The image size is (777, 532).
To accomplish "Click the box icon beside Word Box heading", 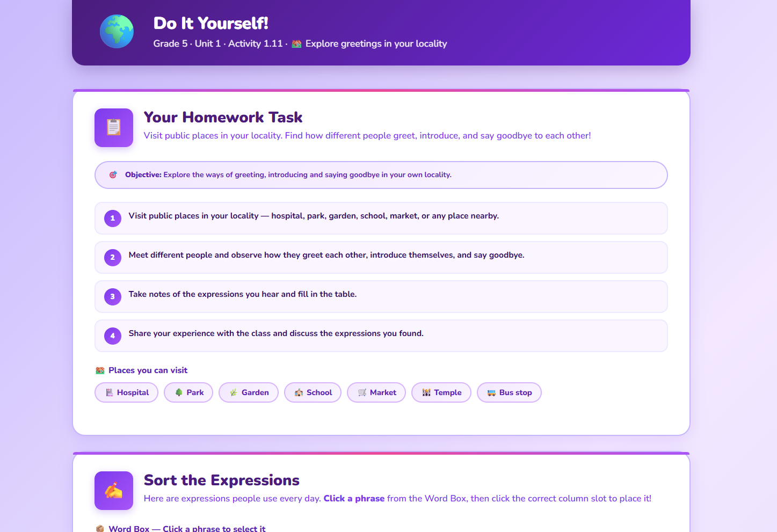I will click(100, 529).
